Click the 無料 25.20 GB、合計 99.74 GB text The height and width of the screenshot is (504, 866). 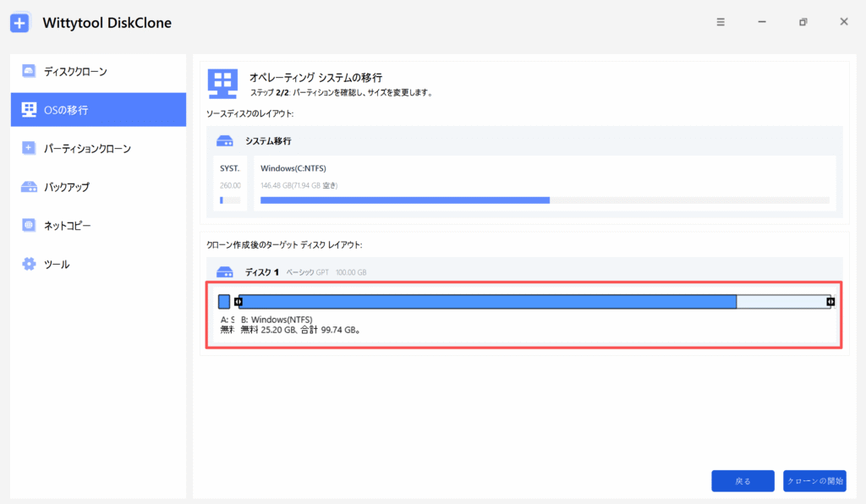click(301, 330)
